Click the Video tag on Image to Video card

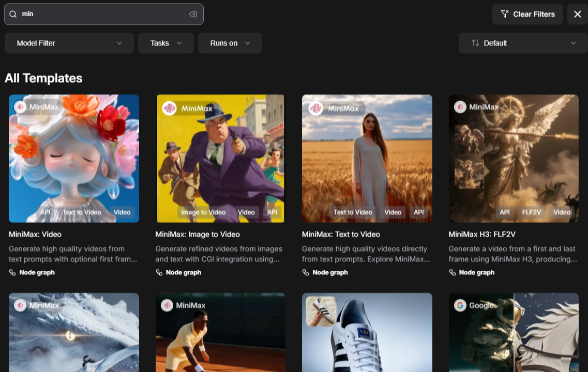tap(246, 212)
